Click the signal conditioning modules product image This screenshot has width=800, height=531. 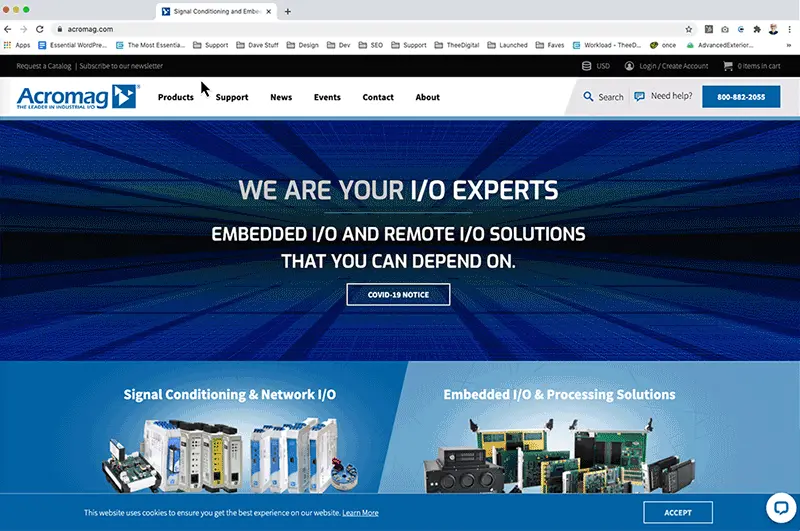pos(231,455)
